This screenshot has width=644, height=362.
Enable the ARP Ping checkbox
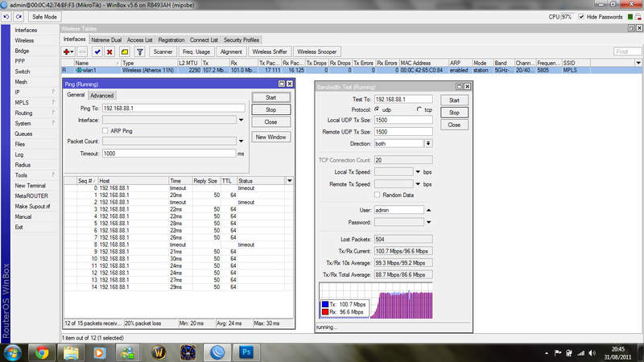pyautogui.click(x=105, y=130)
